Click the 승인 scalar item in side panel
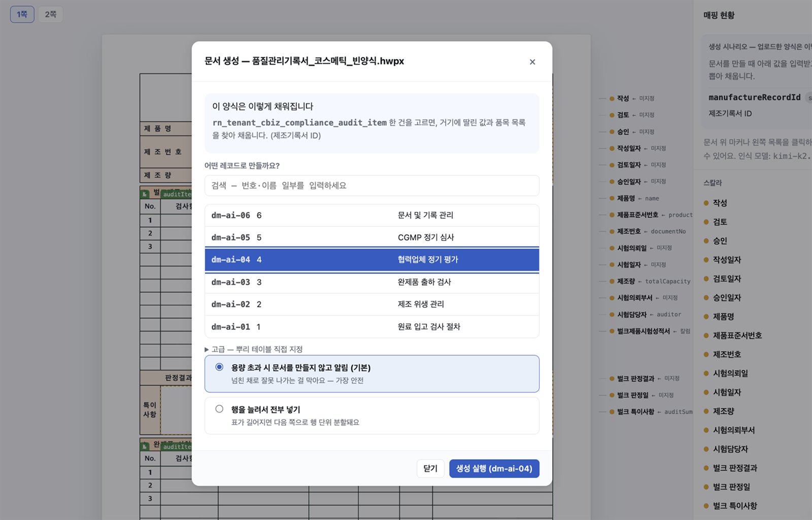This screenshot has height=520, width=812. tap(720, 240)
